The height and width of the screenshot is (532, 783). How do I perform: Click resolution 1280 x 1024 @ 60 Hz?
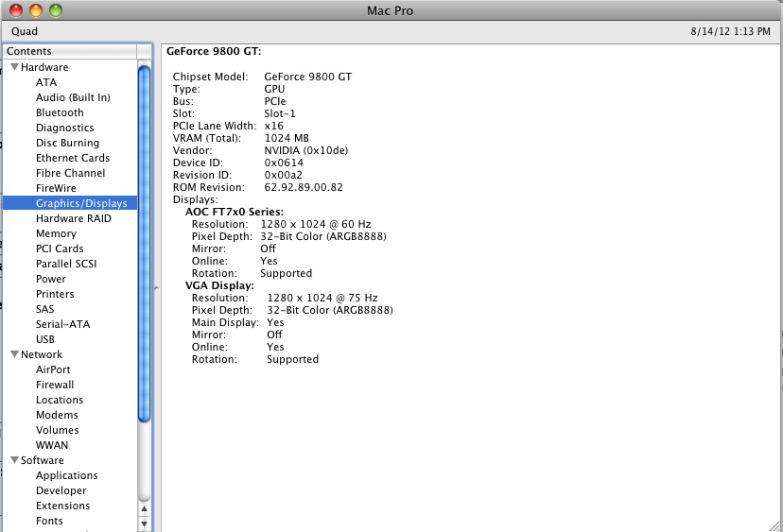point(316,224)
